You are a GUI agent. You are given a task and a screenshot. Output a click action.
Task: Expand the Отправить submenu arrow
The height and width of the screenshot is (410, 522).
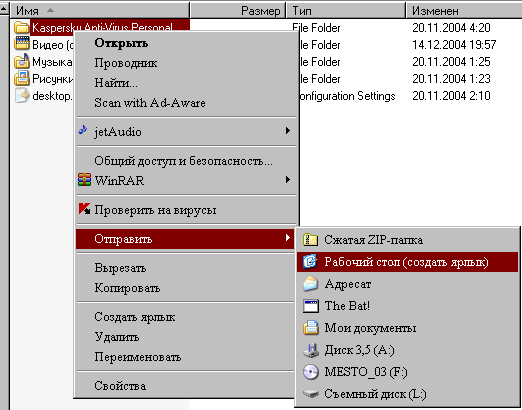coord(288,238)
